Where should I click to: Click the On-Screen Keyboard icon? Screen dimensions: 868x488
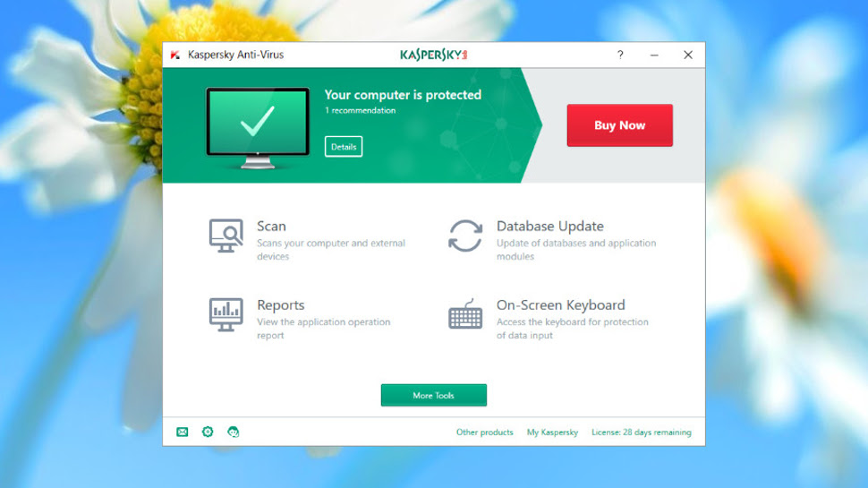[465, 314]
